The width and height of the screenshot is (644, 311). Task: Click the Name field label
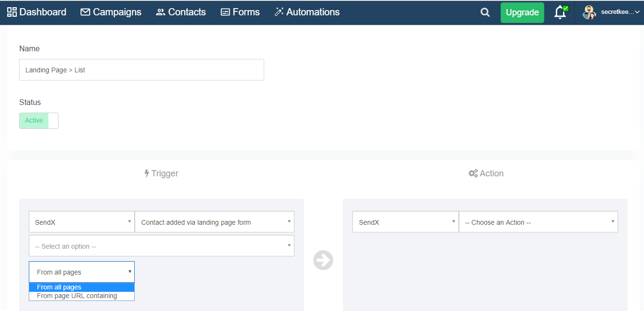(x=29, y=48)
